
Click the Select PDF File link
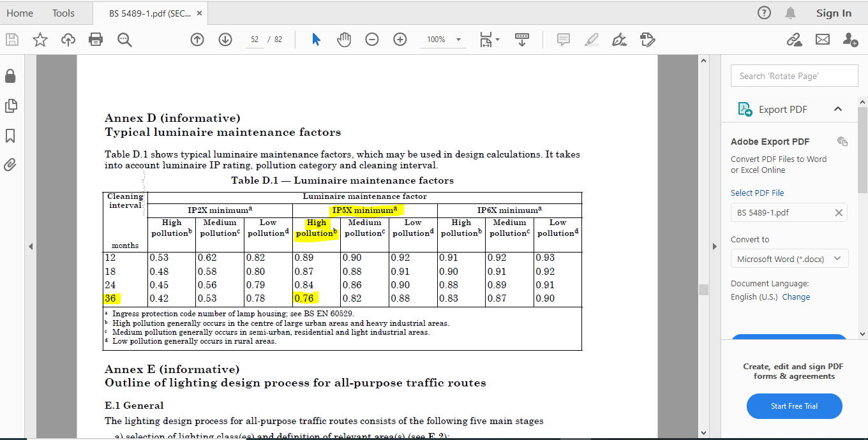(x=757, y=193)
